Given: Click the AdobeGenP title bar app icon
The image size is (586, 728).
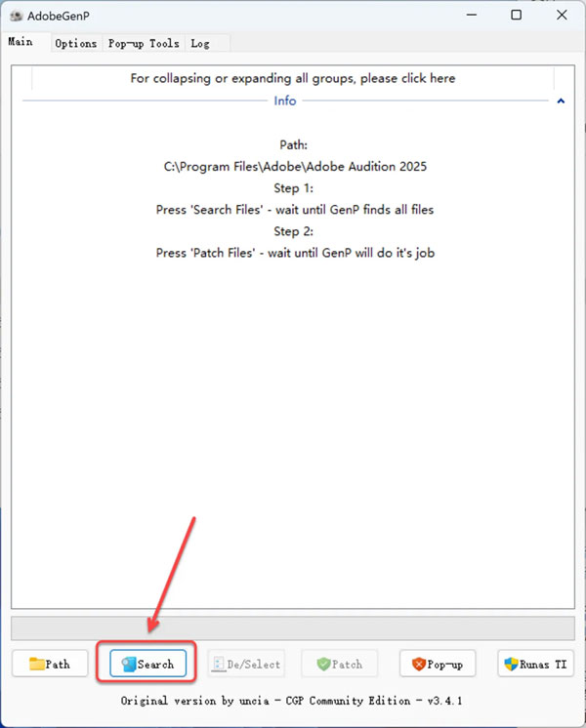Looking at the screenshot, I should pos(17,16).
